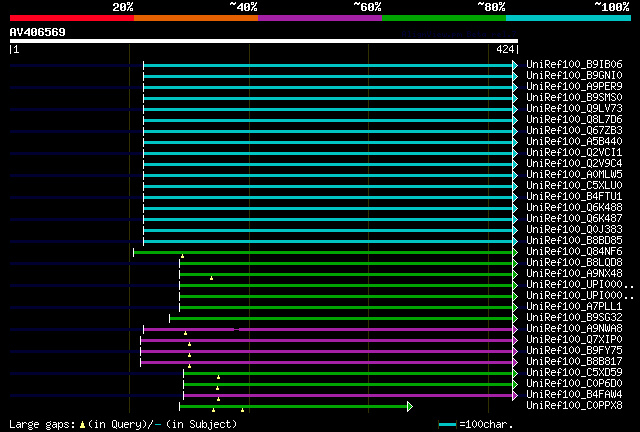Click the red 20% segment of the color scale
The height and width of the screenshot is (432, 640).
click(72, 18)
